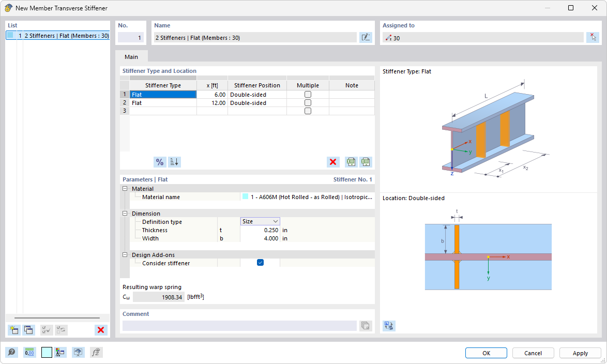Select members graphically with the Assigned to picker
Screen dimensions: 607x364
(x=593, y=37)
